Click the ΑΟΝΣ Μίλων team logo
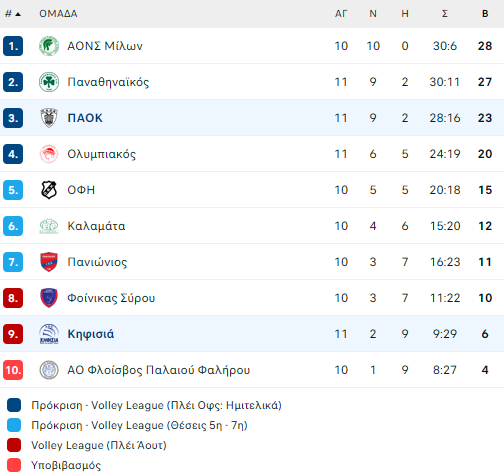Viewport: 504px width, 475px height. (49, 46)
